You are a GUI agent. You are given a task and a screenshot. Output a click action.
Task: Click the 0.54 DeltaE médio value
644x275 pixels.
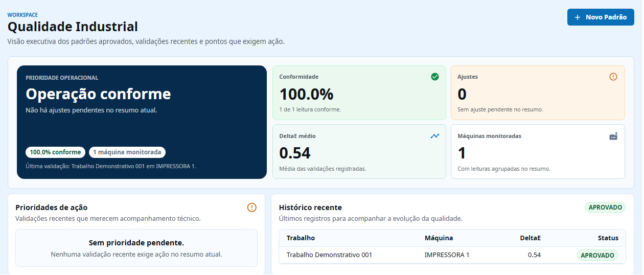(295, 153)
